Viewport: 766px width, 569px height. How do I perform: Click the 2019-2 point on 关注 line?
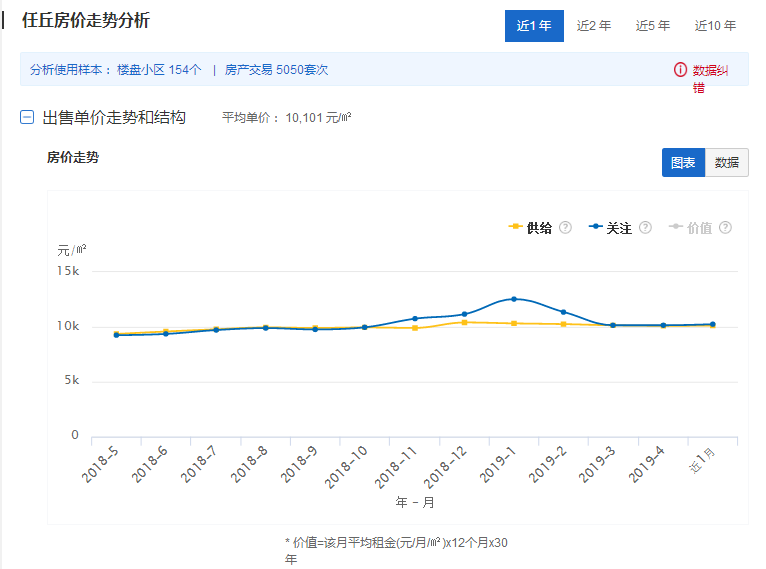564,312
